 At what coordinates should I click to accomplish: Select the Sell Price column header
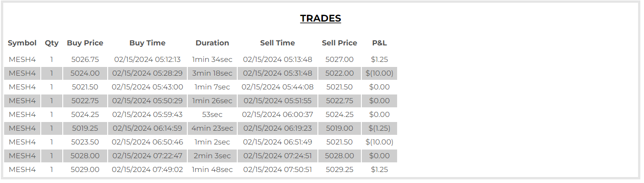coord(339,43)
